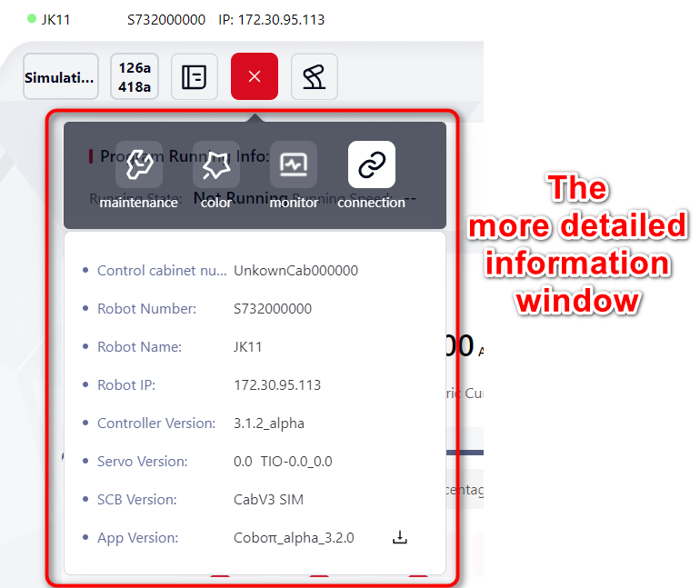Click the App Version download icon
700x588 pixels.
point(399,538)
